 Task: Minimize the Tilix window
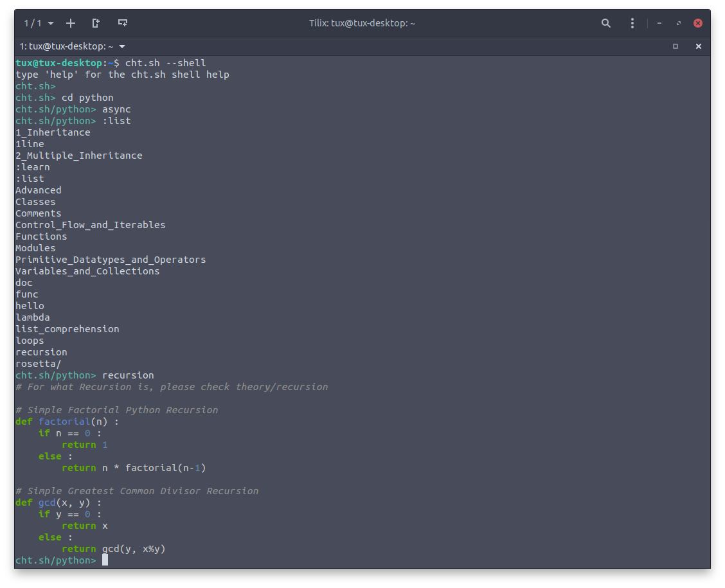(659, 23)
